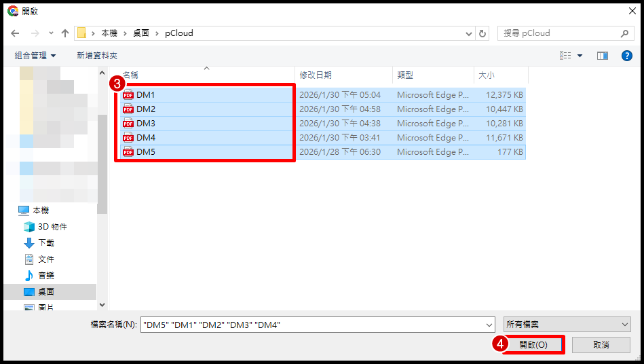Open 文件 folder in navigation tree

tap(46, 259)
